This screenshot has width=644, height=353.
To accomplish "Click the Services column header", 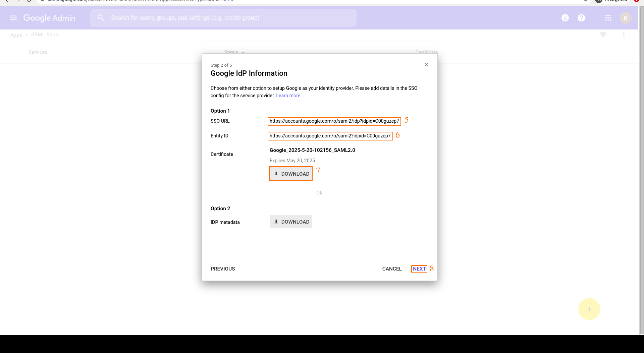I will click(38, 52).
